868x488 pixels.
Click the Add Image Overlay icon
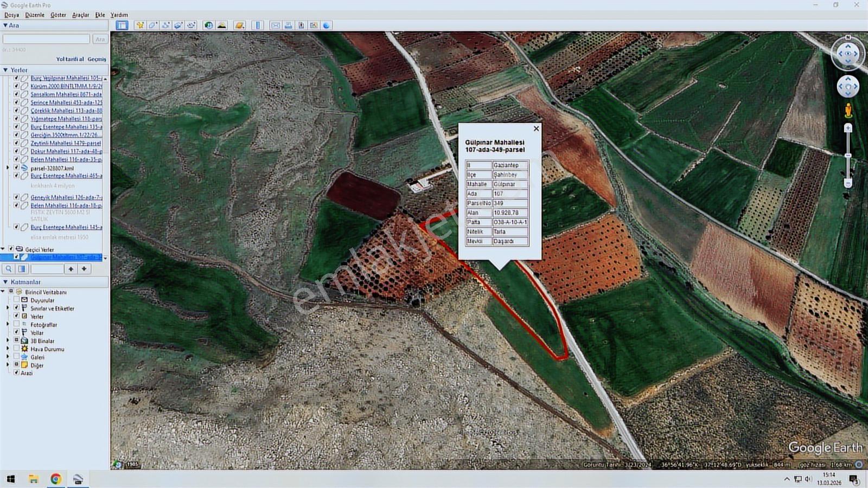click(178, 25)
